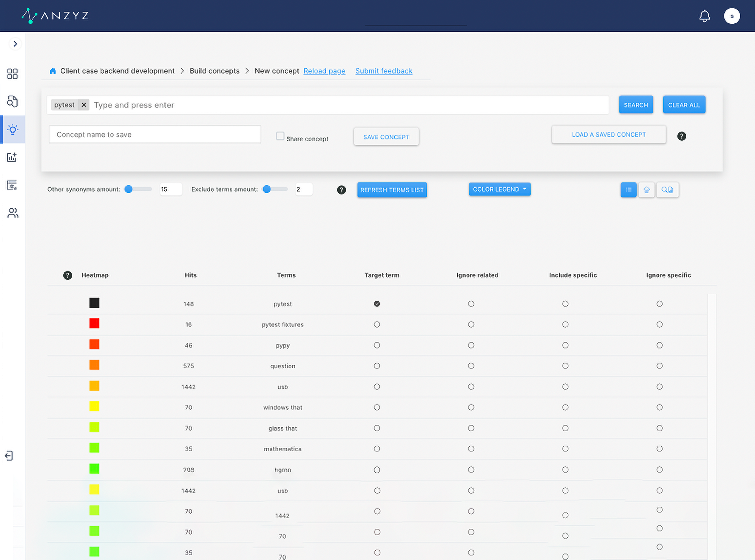The image size is (755, 560).
Task: Open the search documents view icon
Action: tap(667, 190)
